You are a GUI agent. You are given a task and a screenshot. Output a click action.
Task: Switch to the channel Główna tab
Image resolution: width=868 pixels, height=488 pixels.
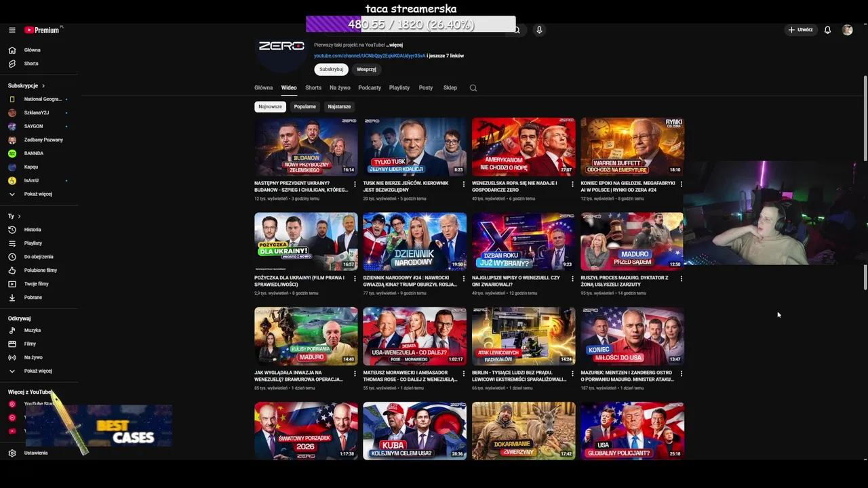coord(263,88)
